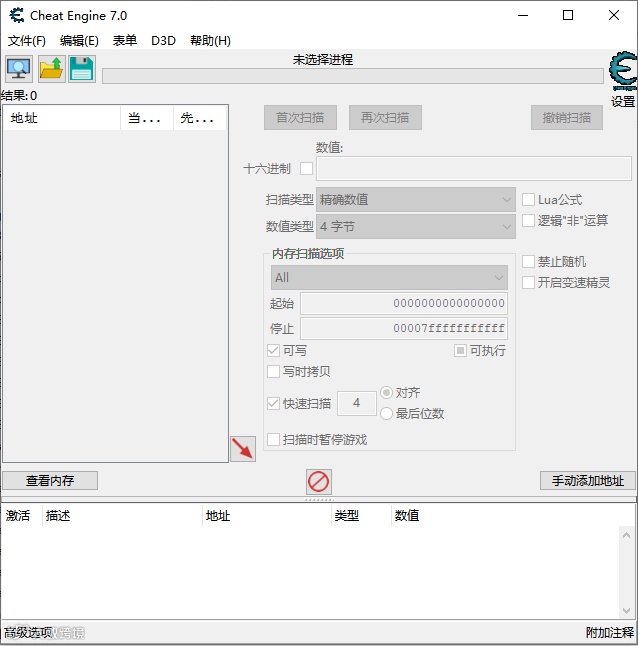Click the fast scan alignment value field

click(x=357, y=403)
